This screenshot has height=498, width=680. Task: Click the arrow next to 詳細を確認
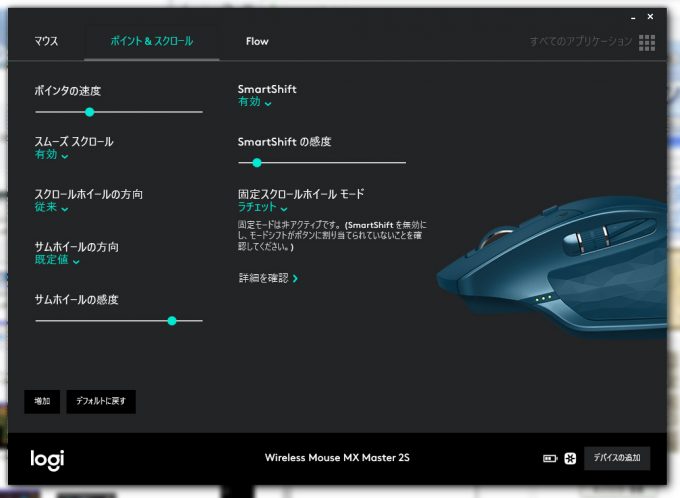tap(295, 278)
